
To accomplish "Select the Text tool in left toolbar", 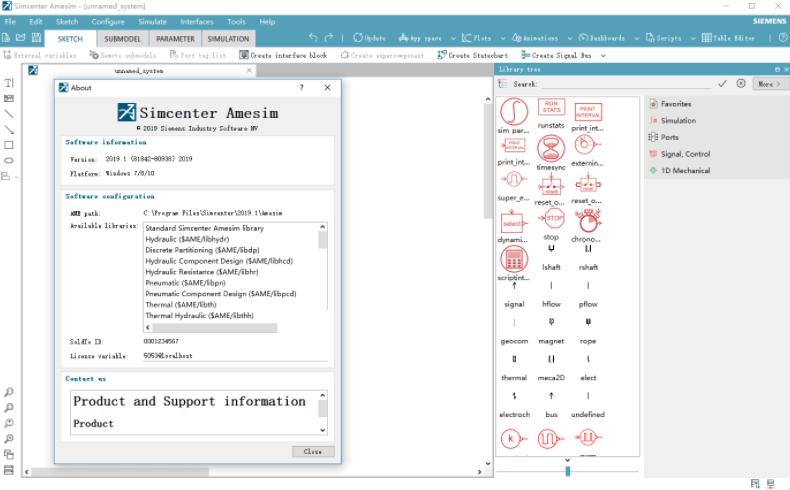I will pos(9,83).
